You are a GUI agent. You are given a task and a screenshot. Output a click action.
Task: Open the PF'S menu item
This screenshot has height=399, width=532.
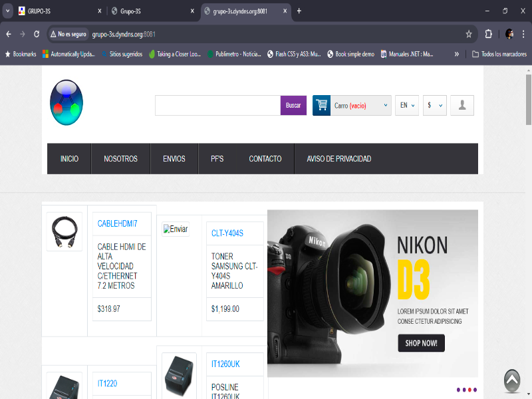pos(217,159)
